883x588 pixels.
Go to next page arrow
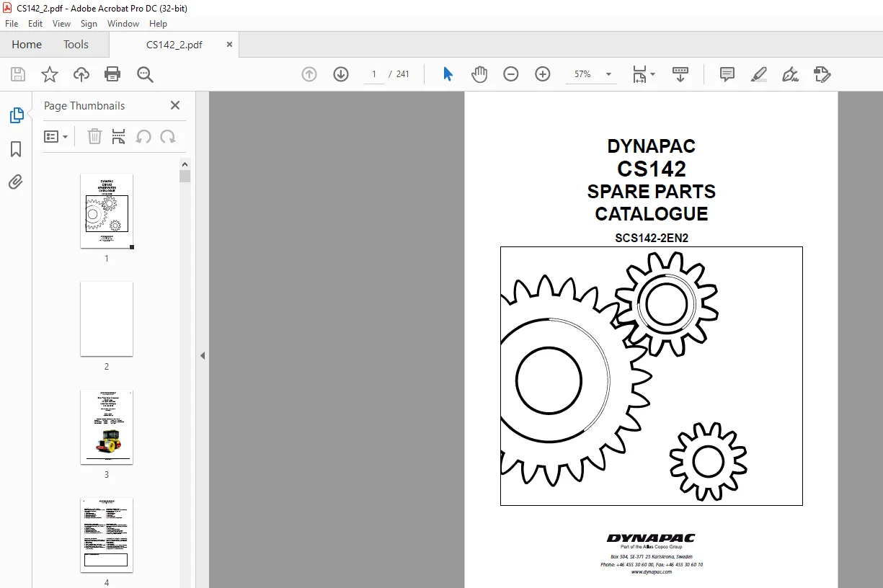(341, 74)
